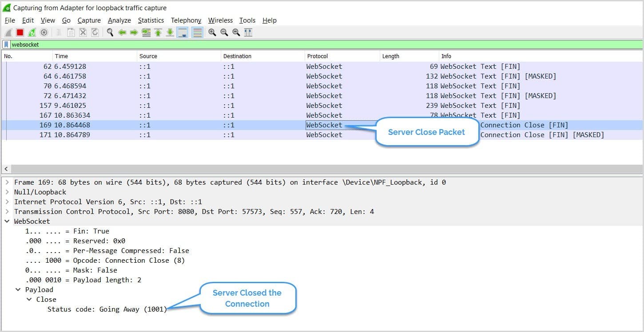
Task: Go back to previous packet arrow
Action: pos(122,32)
